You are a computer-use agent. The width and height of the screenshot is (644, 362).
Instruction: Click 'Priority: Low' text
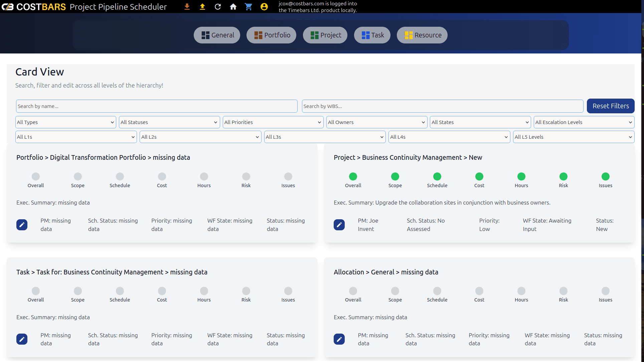(x=489, y=225)
